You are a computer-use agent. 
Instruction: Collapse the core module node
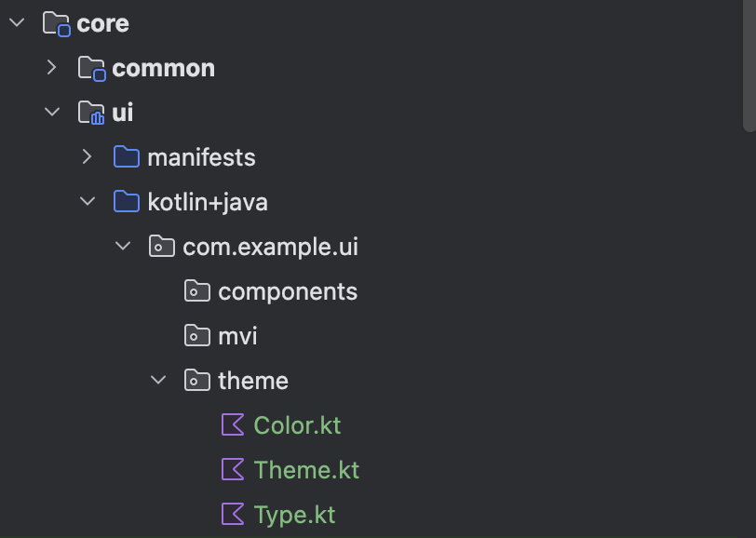(17, 23)
